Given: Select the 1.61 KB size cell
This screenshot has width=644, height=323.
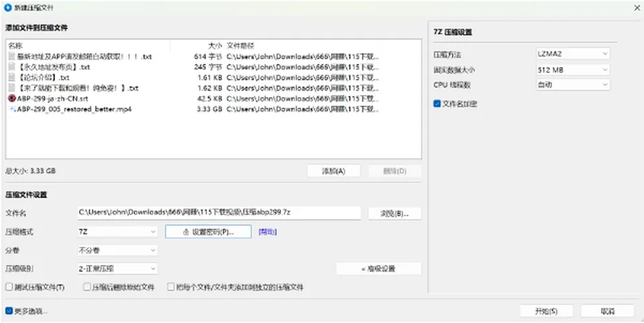Looking at the screenshot, I should pyautogui.click(x=209, y=78).
